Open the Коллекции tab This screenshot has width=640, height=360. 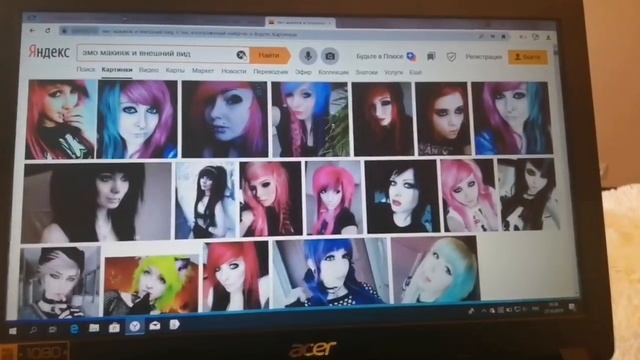click(x=333, y=72)
